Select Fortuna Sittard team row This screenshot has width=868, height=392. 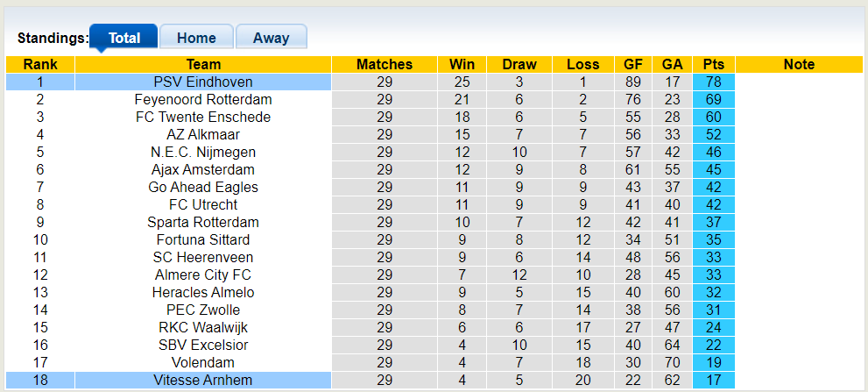(203, 239)
